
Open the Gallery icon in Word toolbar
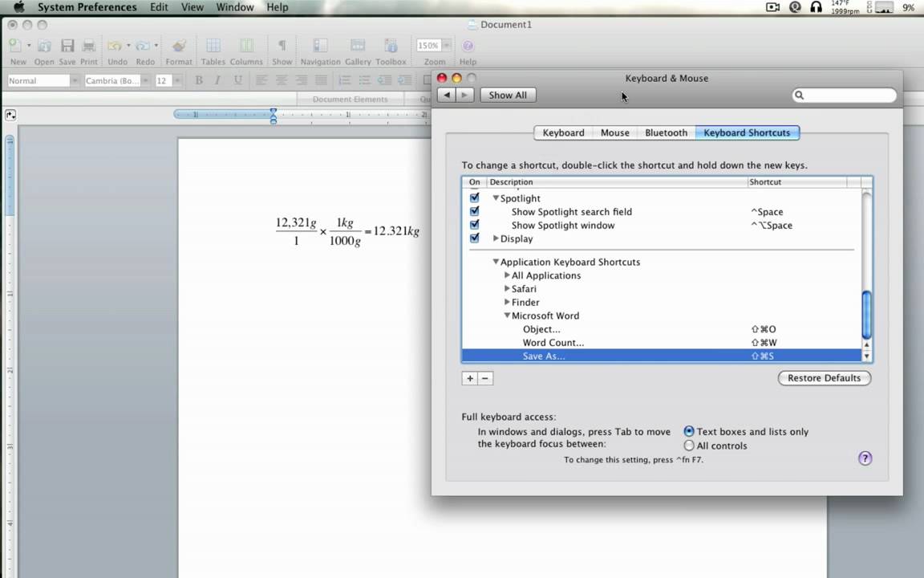click(358, 46)
